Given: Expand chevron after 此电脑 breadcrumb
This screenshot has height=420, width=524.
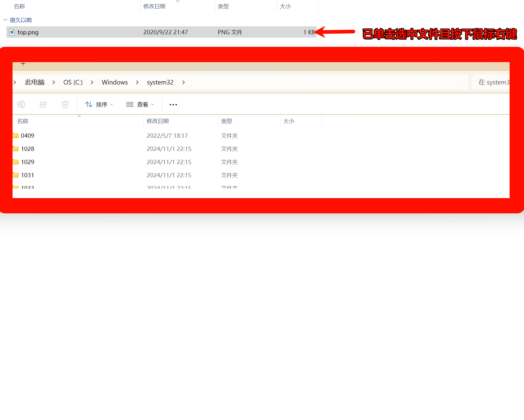Looking at the screenshot, I should pyautogui.click(x=54, y=82).
